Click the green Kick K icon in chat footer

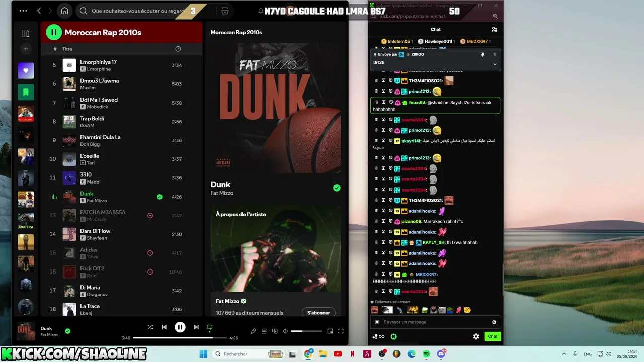click(x=394, y=336)
